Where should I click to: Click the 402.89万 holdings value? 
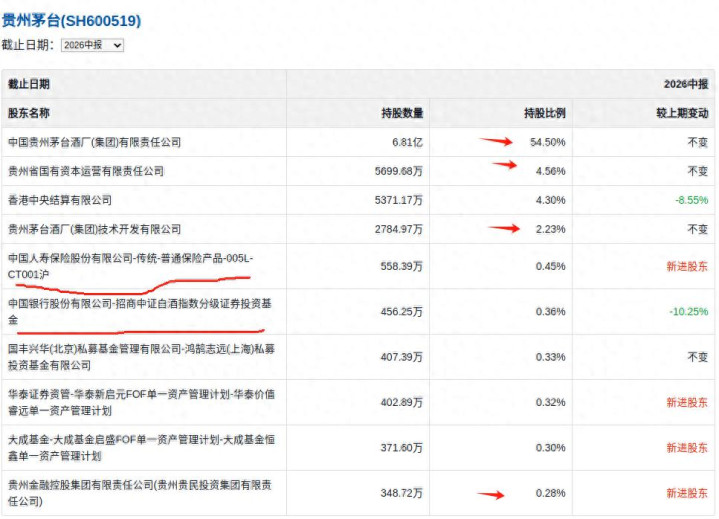point(401,402)
